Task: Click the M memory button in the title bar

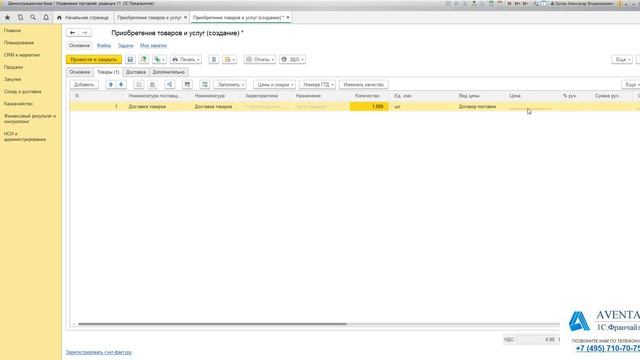Action: coord(509,4)
